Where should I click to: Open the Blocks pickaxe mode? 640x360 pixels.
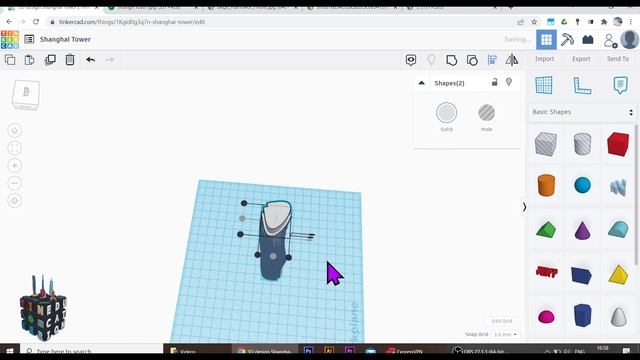567,40
